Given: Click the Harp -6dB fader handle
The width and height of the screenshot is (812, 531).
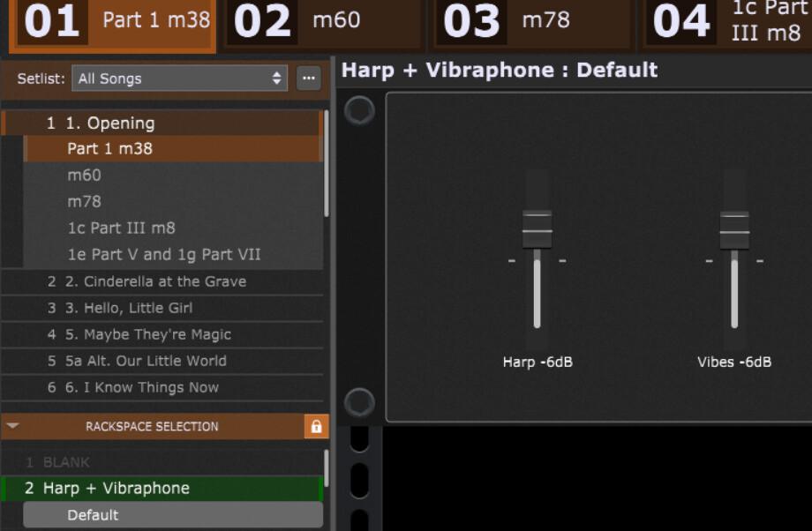Looking at the screenshot, I should click(x=537, y=230).
